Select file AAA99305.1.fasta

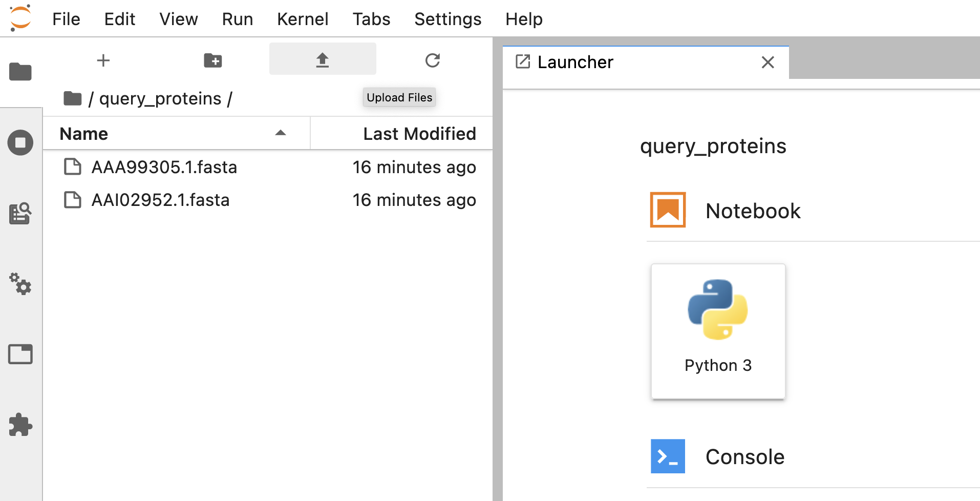click(164, 167)
